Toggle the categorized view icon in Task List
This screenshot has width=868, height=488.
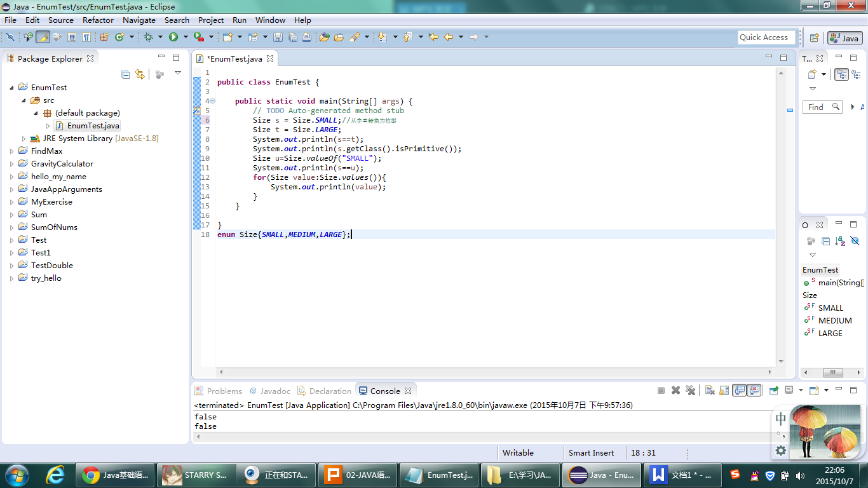[x=841, y=74]
